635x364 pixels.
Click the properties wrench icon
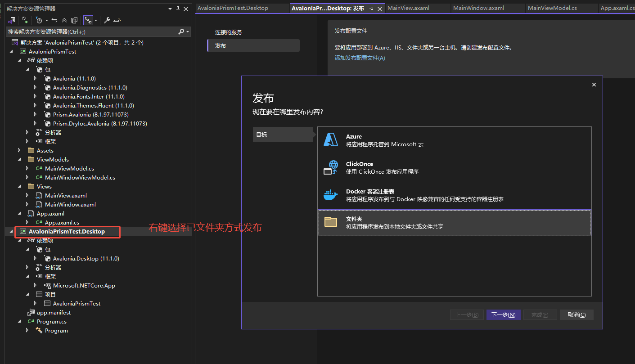tap(107, 20)
